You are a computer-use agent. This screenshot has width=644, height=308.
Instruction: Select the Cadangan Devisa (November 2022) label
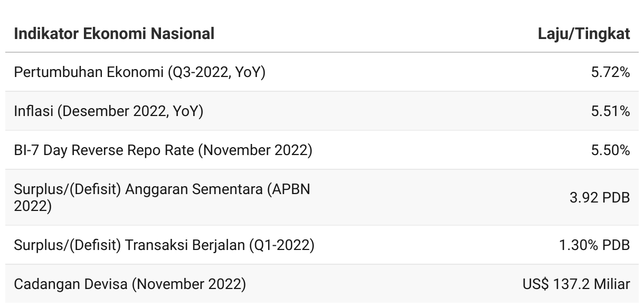coord(130,284)
